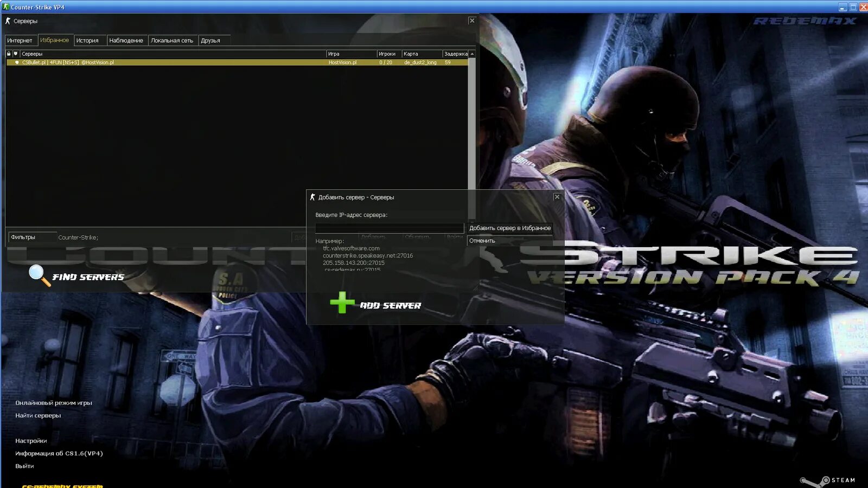Open Найти серверы menu item
This screenshot has height=488, width=868.
click(38, 415)
